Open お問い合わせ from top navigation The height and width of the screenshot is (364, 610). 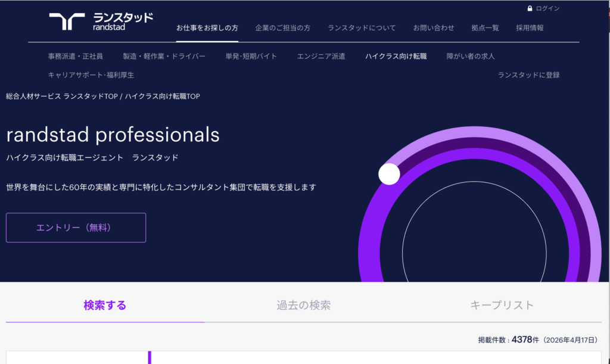click(x=434, y=28)
